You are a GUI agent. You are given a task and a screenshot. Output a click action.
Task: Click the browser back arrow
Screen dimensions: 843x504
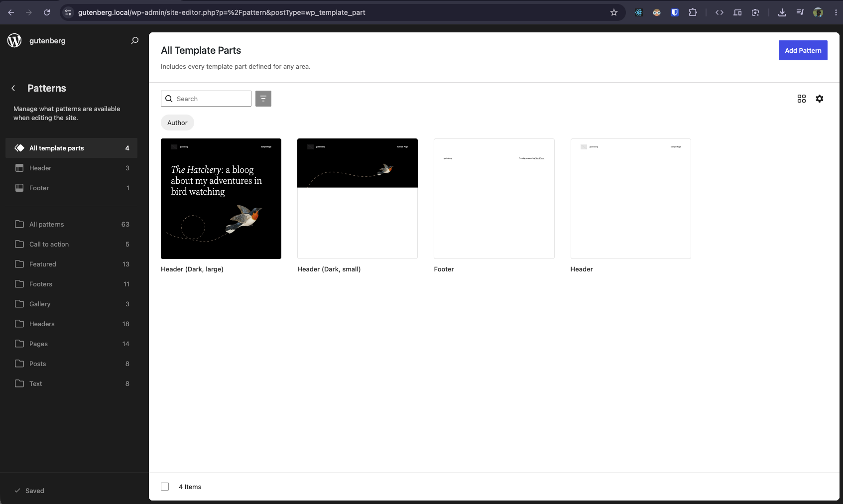[x=11, y=12]
